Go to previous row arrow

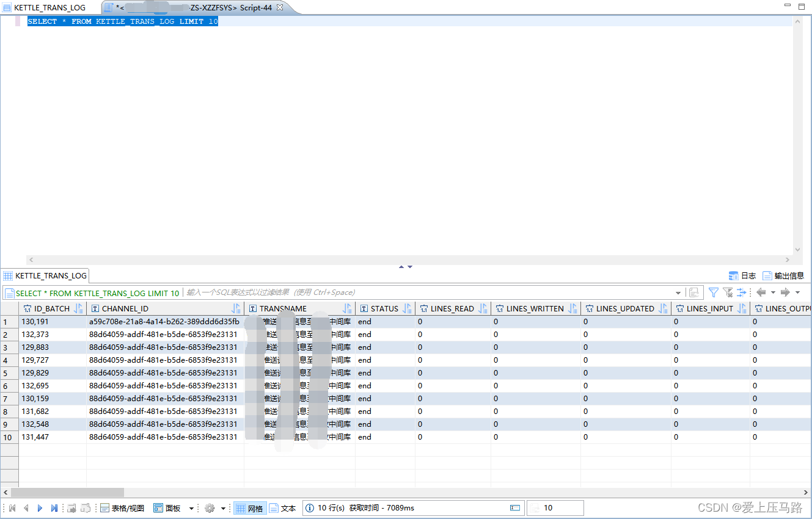coord(26,508)
